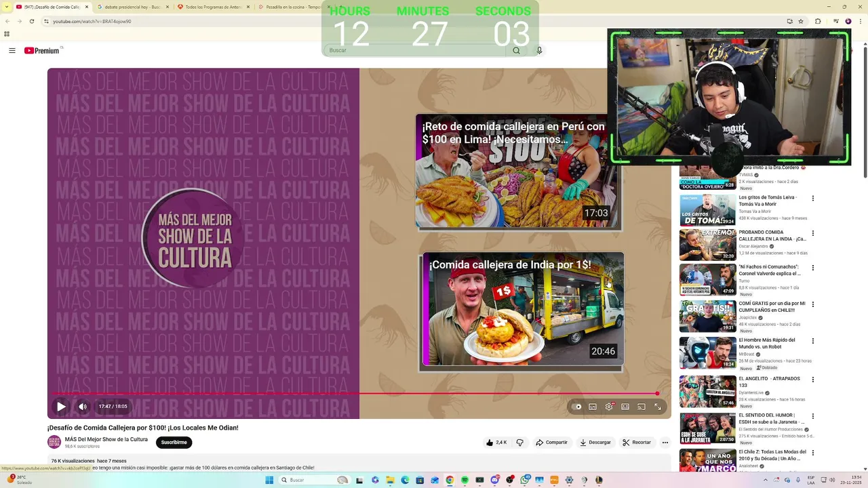Click the search magnifier button
The image size is (868, 488).
tap(516, 50)
